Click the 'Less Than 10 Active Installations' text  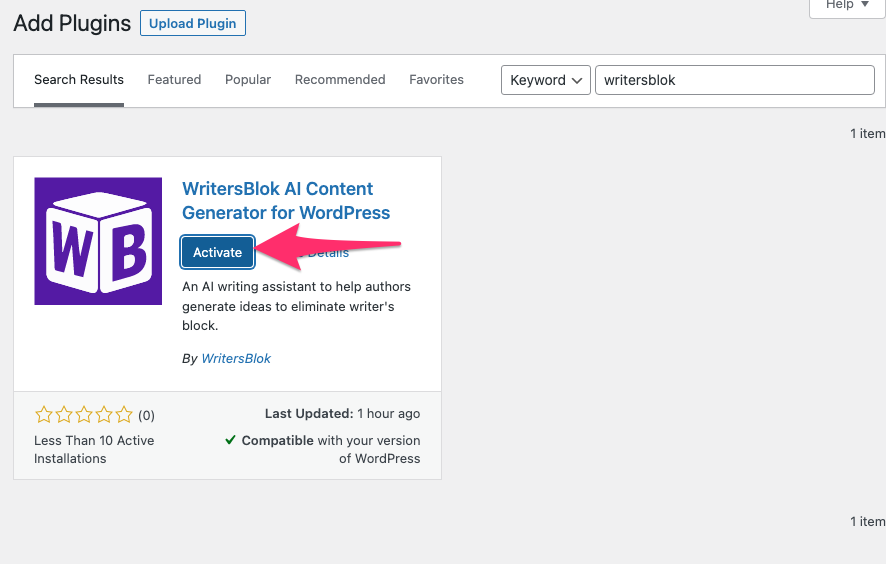click(x=94, y=449)
